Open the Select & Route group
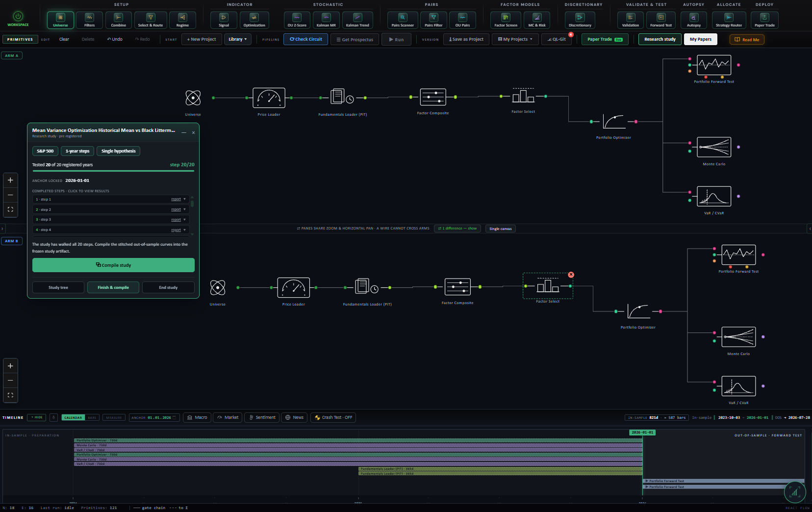Image resolution: width=812 pixels, height=512 pixels. 151,20
